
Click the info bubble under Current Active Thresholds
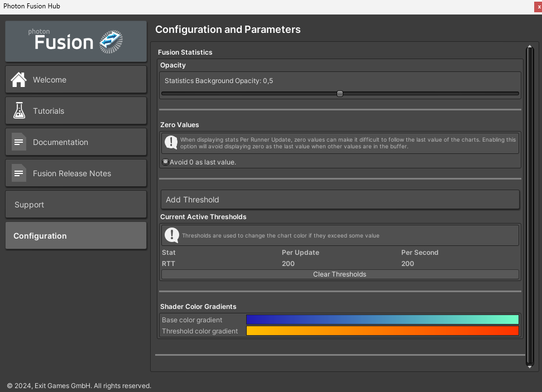171,235
